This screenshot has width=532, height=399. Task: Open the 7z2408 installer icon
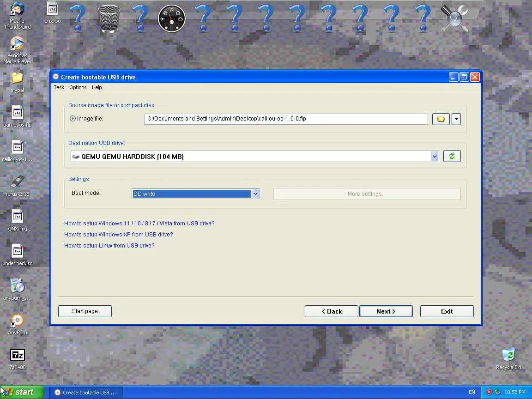pos(17,359)
